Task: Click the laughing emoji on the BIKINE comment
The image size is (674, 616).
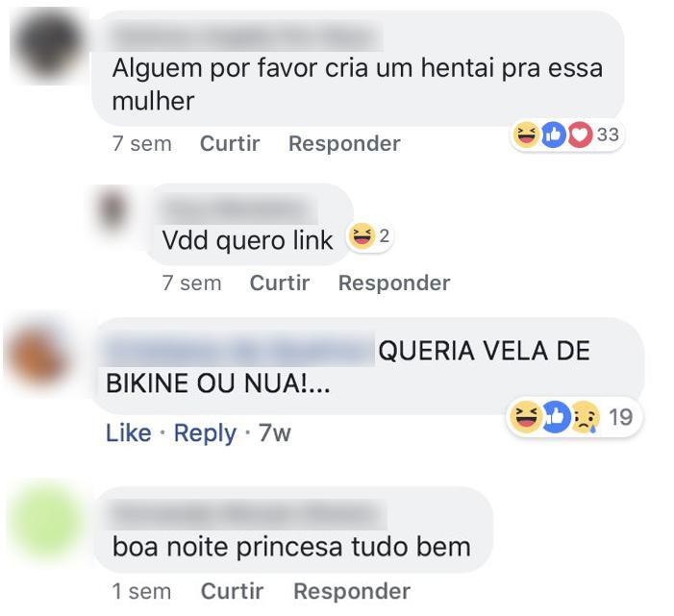Action: tap(525, 417)
